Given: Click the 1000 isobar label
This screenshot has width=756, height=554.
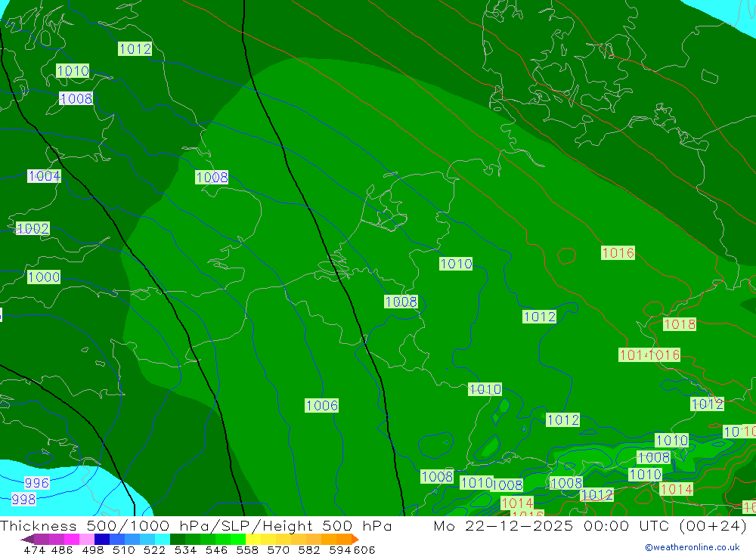Looking at the screenshot, I should (x=44, y=277).
